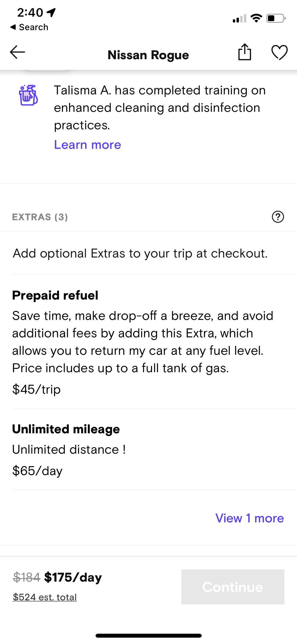Tap the battery indicator icon
This screenshot has width=297, height=644.
276,18
